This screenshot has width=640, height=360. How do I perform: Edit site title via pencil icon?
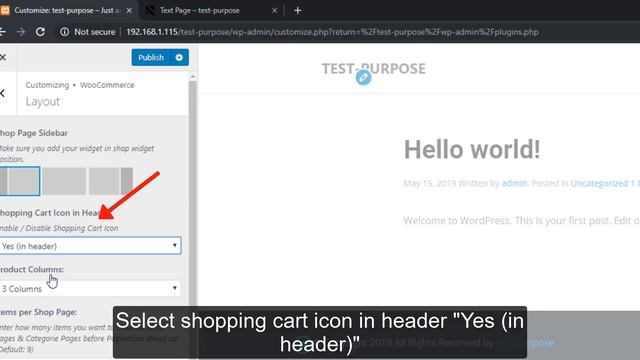click(363, 77)
